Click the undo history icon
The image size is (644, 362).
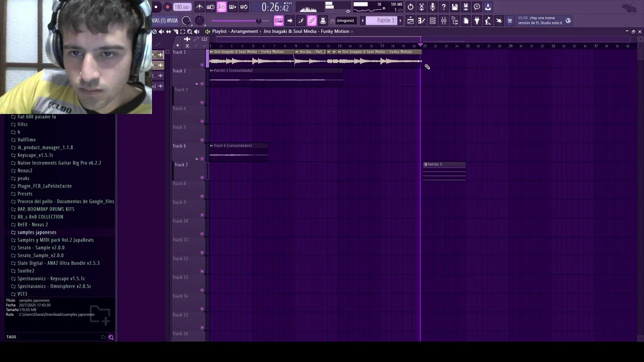[x=411, y=7]
